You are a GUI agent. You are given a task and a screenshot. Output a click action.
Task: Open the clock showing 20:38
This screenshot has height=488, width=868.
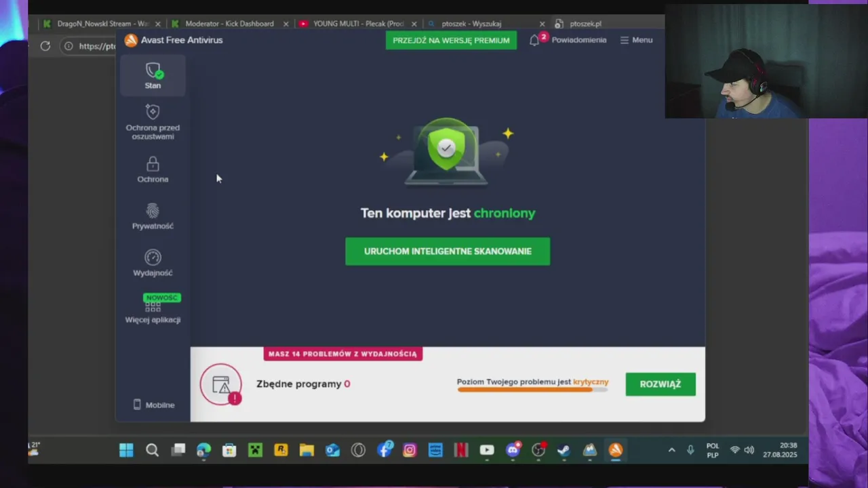pos(780,450)
